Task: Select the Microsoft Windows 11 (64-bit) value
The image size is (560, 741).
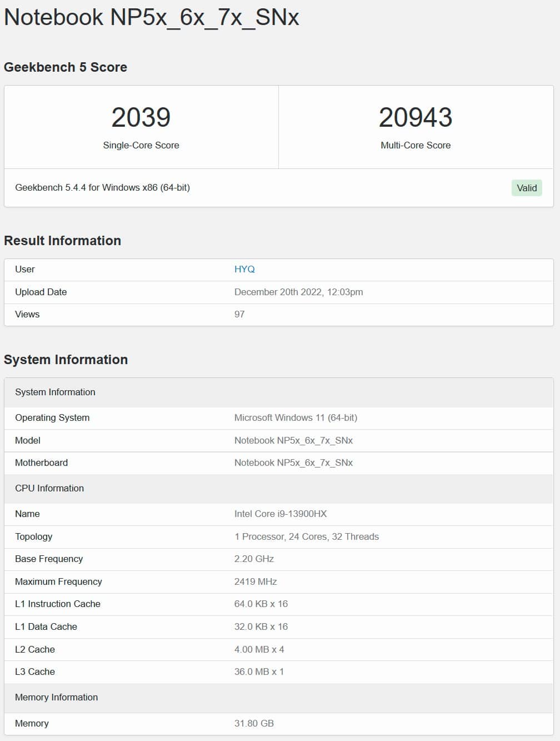Action: click(x=296, y=417)
